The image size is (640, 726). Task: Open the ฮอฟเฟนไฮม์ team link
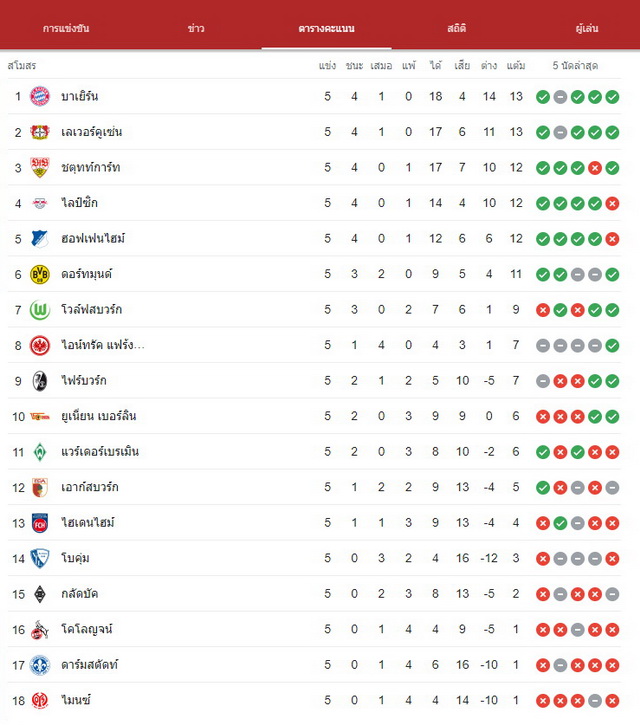click(93, 238)
